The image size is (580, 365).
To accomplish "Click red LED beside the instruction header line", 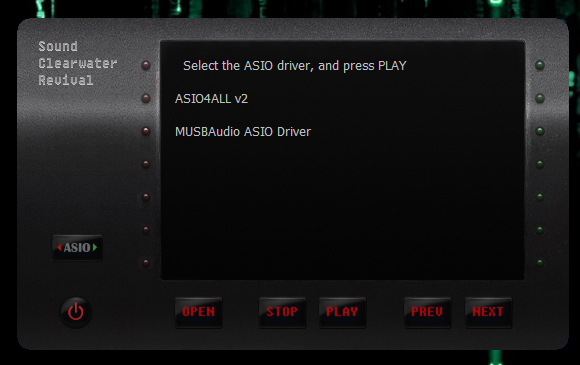I will click(x=146, y=65).
